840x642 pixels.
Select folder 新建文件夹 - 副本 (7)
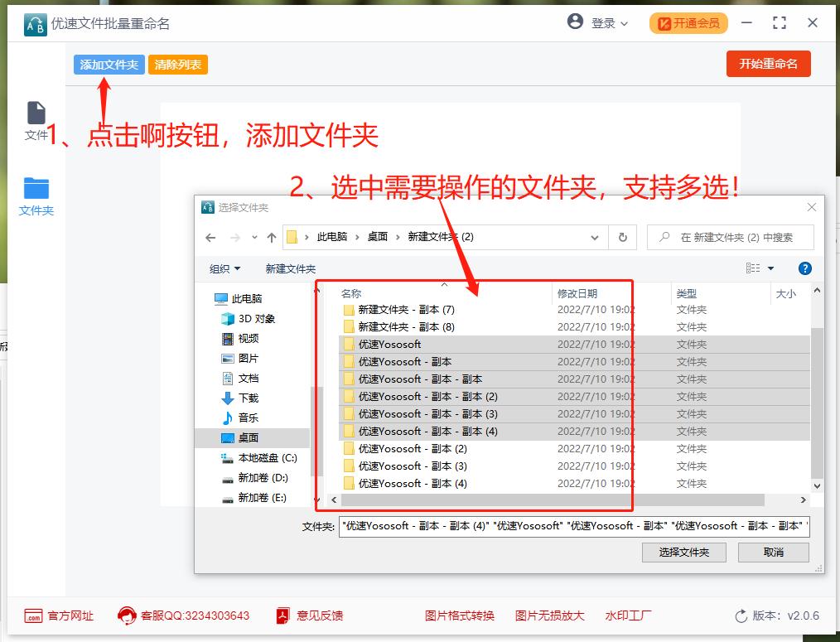(574, 309)
